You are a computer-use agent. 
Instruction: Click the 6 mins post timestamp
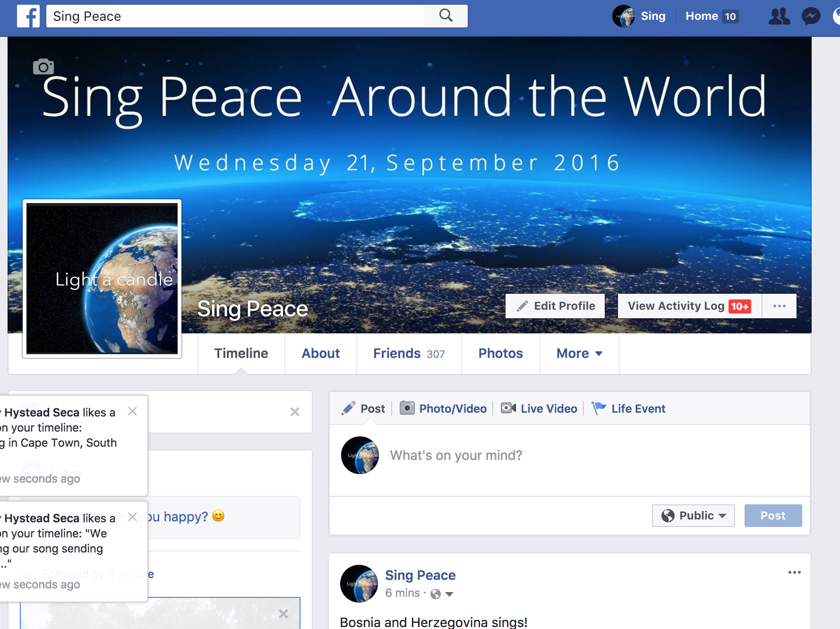click(403, 593)
